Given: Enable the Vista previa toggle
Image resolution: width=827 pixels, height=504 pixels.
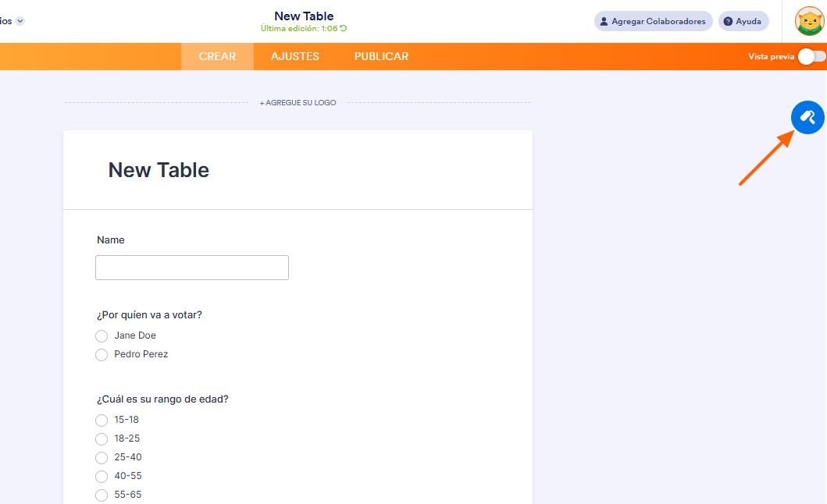Looking at the screenshot, I should coord(811,56).
